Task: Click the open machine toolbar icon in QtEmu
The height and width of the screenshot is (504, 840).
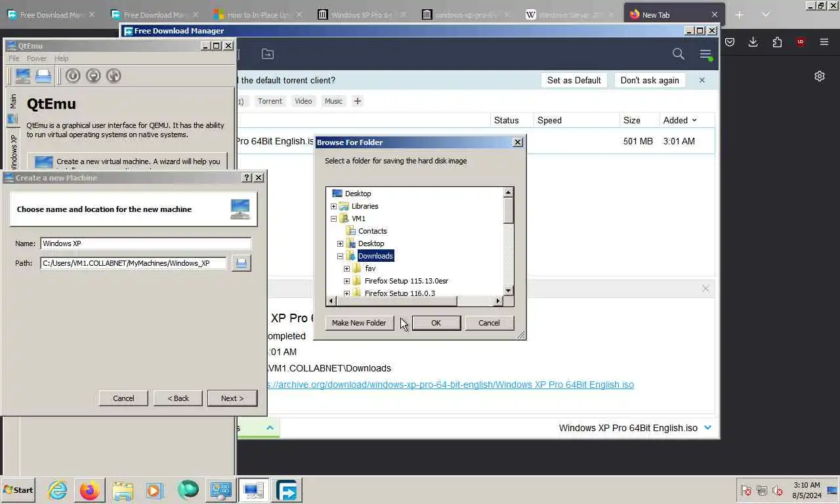Action: [43, 76]
